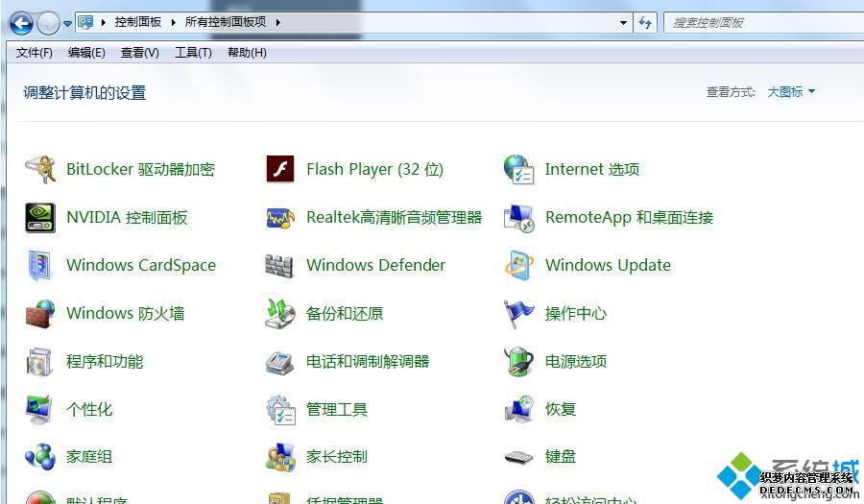Click the Control Panel icon in address bar
The height and width of the screenshot is (504, 864).
tap(85, 22)
